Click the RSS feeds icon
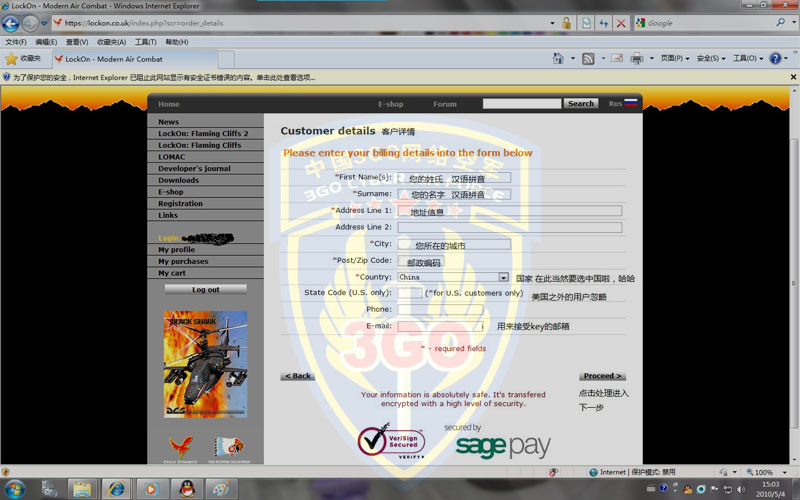Screen dimensions: 800x500 click(x=588, y=59)
